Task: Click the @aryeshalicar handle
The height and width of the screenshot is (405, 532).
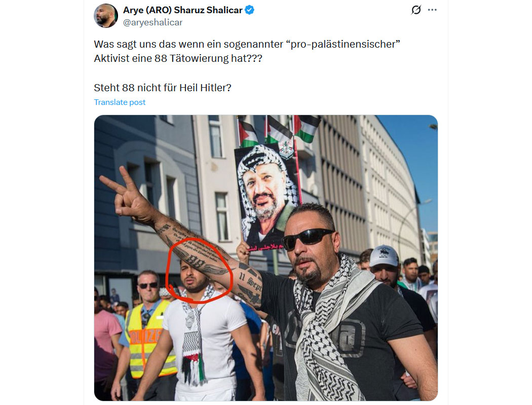Action: 153,22
